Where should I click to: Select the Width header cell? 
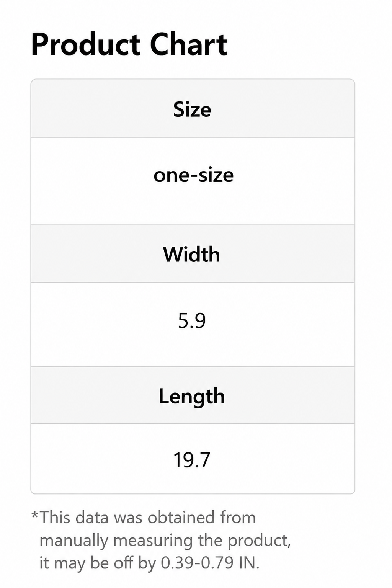(x=193, y=253)
